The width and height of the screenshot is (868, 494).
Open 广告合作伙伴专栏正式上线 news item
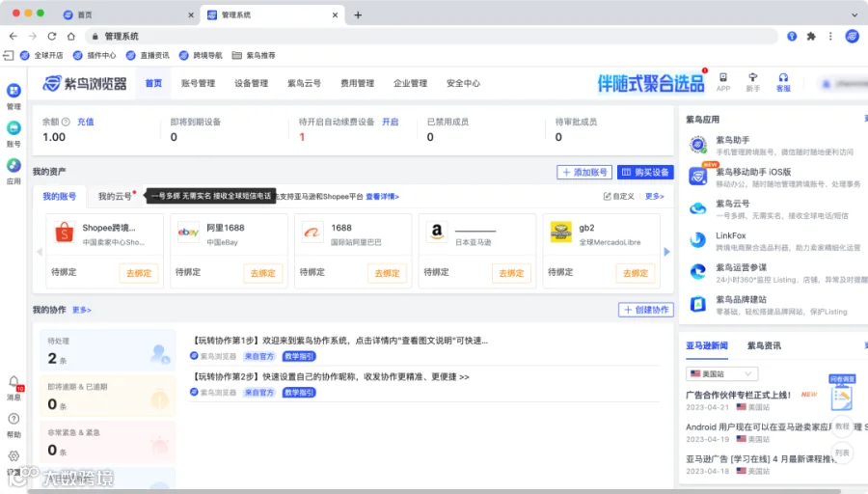738,395
